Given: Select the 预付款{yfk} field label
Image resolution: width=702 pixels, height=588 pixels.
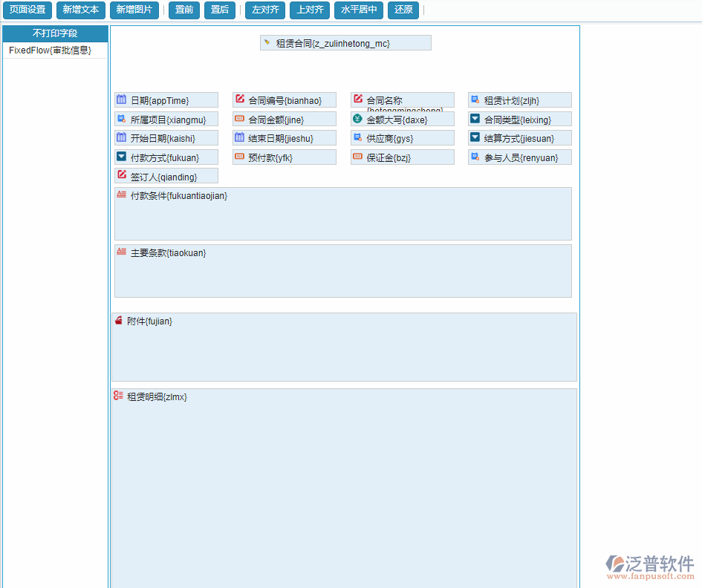Looking at the screenshot, I should click(270, 158).
